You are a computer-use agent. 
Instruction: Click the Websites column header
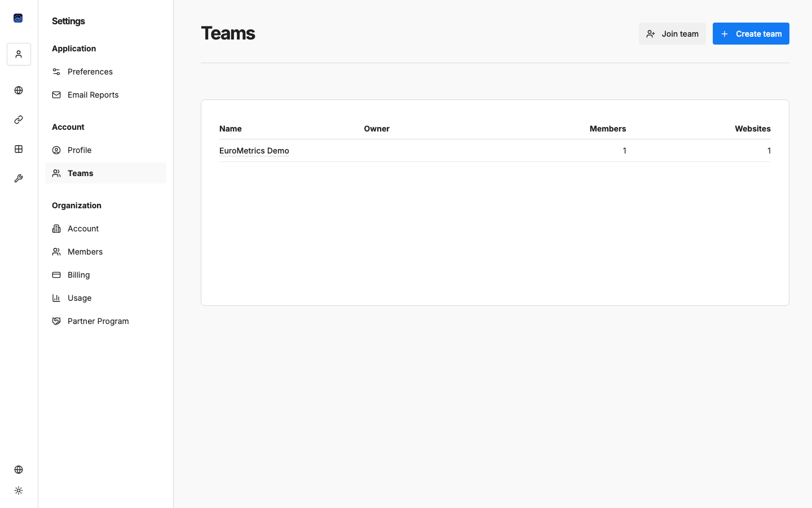point(753,129)
